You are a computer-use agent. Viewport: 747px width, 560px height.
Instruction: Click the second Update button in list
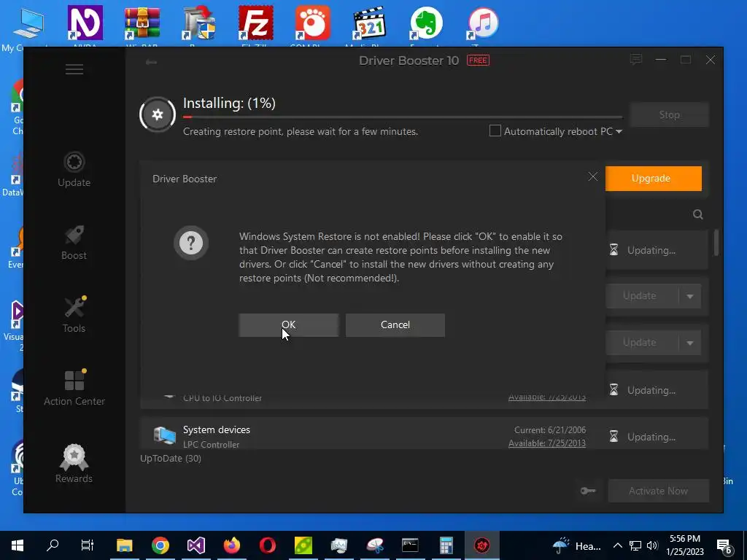pyautogui.click(x=642, y=343)
